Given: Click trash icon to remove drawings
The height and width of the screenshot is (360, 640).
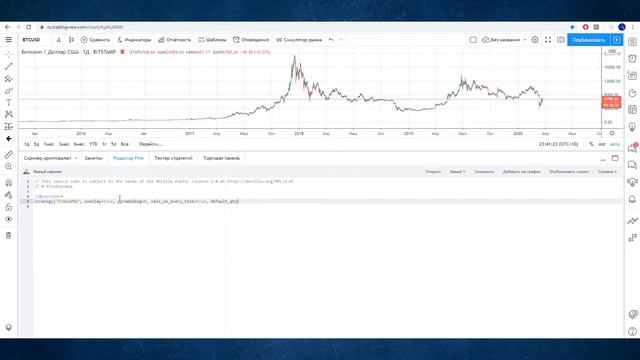Looking at the screenshot, I should point(9,235).
